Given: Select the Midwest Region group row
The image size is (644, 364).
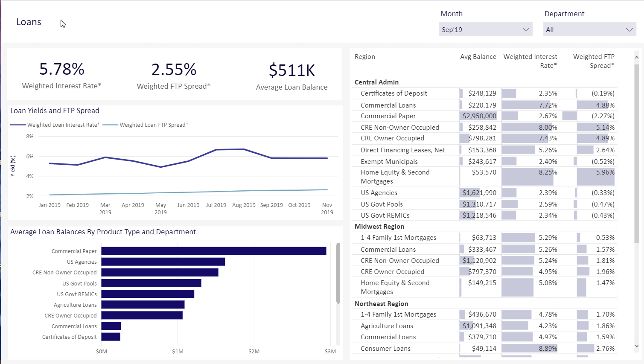Looking at the screenshot, I should (x=379, y=227).
